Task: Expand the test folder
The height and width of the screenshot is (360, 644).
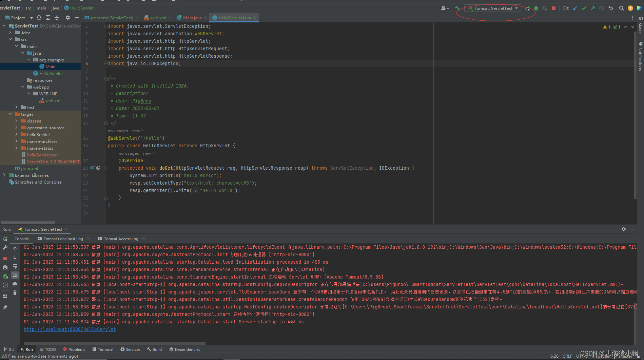Action: point(16,107)
